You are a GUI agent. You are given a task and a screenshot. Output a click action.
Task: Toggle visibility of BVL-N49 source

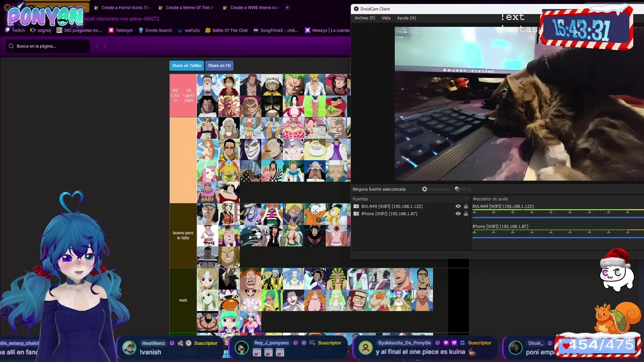(458, 206)
